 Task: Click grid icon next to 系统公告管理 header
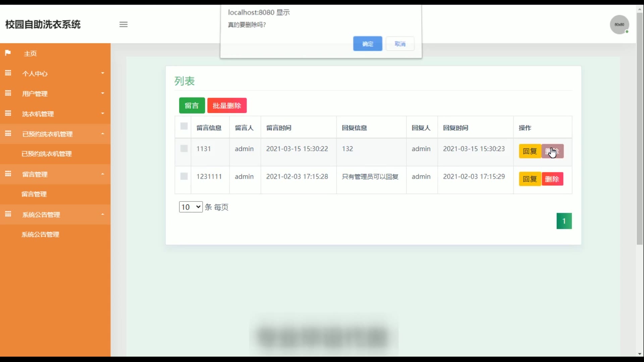pyautogui.click(x=8, y=214)
